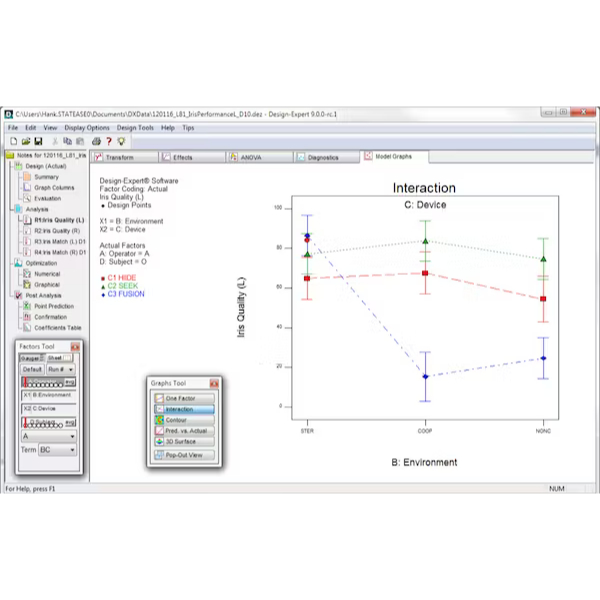Click the A: Operator factor gauge slider
Screen dimensions: 600x600
pos(43,382)
